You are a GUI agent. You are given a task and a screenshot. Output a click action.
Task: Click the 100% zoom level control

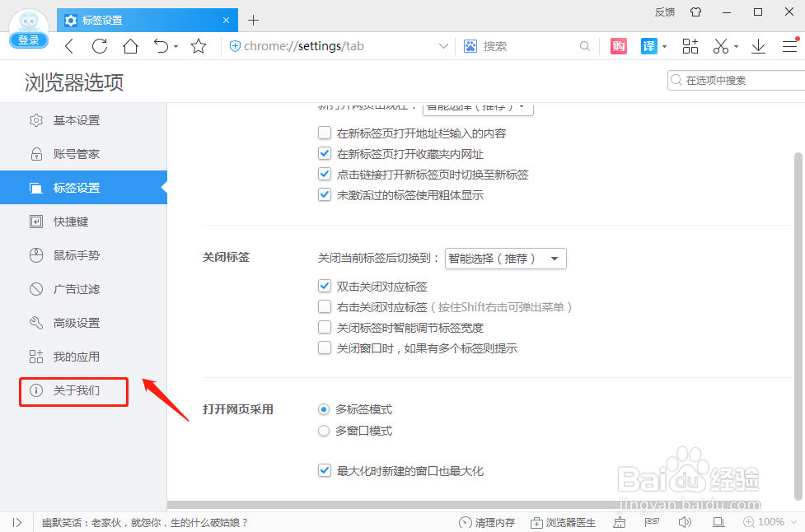pos(770,522)
